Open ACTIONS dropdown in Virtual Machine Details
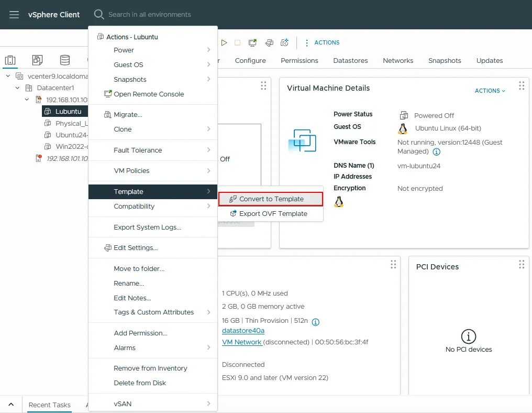532x413 pixels. (x=490, y=91)
